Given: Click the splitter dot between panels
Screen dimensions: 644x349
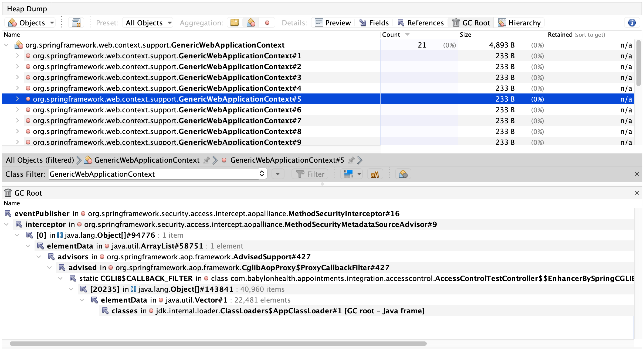Looking at the screenshot, I should pos(322,184).
